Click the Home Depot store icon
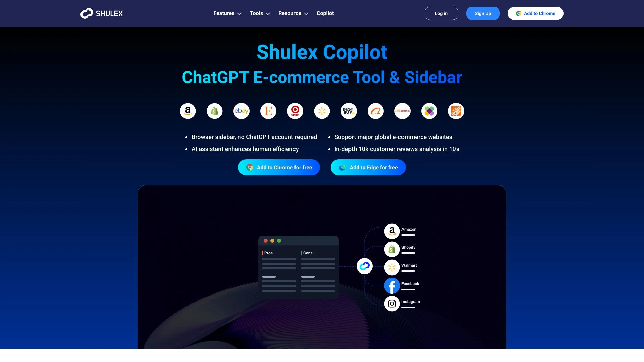 pyautogui.click(x=456, y=111)
